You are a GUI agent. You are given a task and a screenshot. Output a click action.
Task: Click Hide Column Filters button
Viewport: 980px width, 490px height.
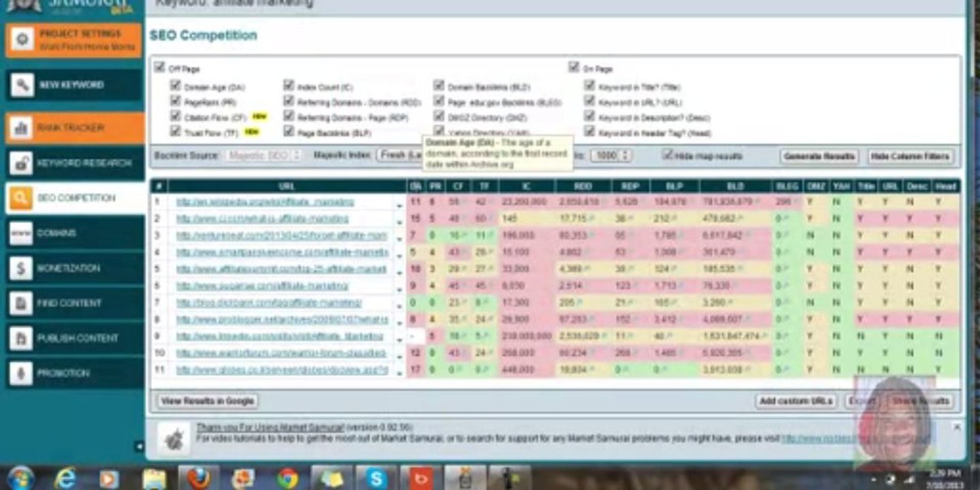pyautogui.click(x=911, y=157)
